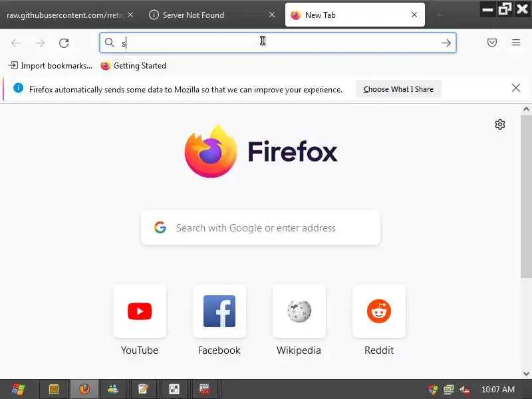Open the Facebook shortcut tile

[219, 311]
